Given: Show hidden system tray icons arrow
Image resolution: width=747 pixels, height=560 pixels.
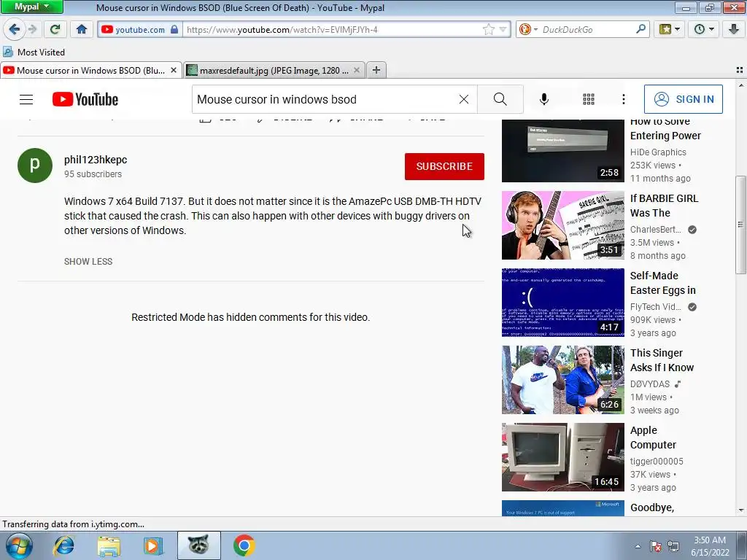Looking at the screenshot, I should [638, 546].
